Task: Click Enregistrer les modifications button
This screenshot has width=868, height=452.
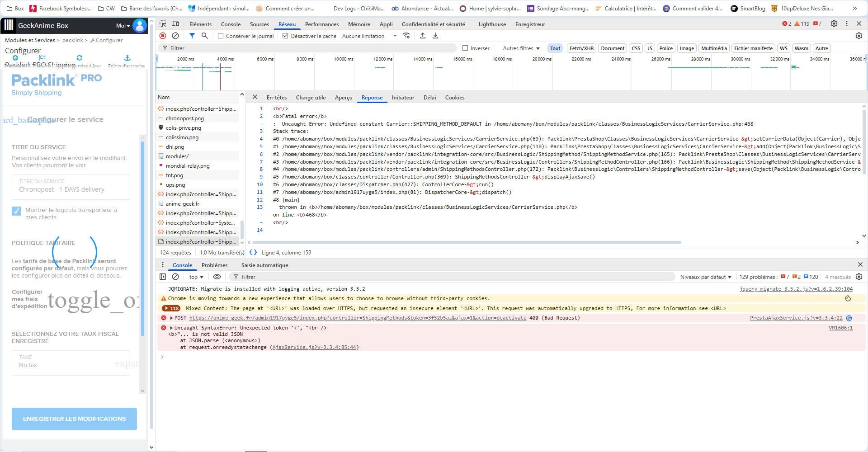Action: pyautogui.click(x=74, y=419)
